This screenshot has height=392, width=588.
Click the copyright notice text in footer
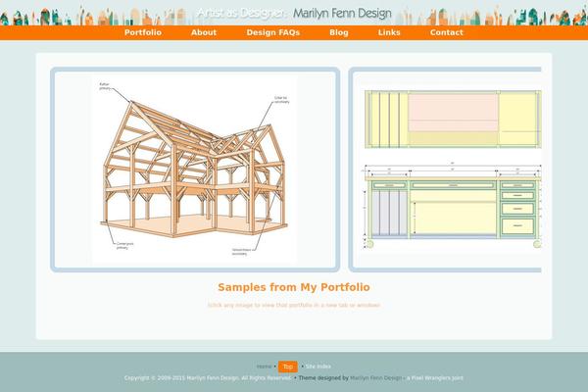pos(208,378)
